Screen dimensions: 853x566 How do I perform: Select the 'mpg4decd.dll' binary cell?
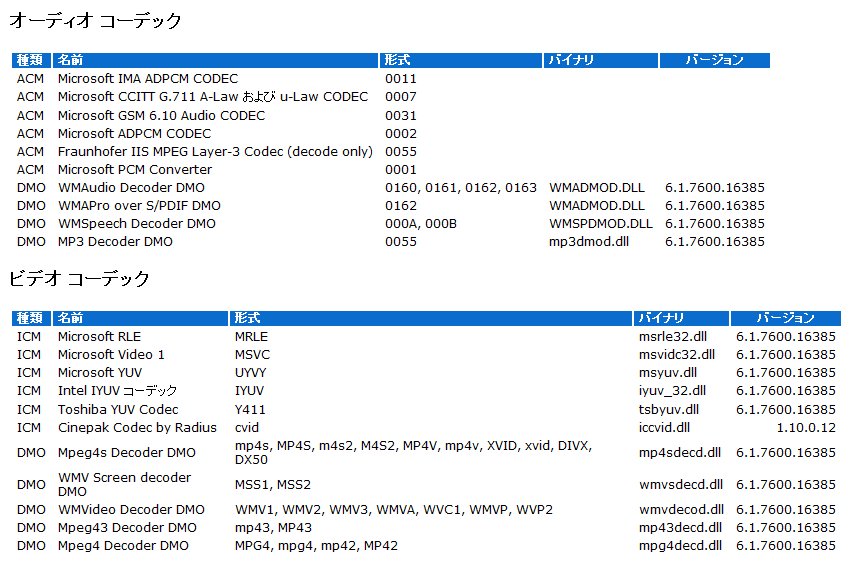pyautogui.click(x=680, y=545)
